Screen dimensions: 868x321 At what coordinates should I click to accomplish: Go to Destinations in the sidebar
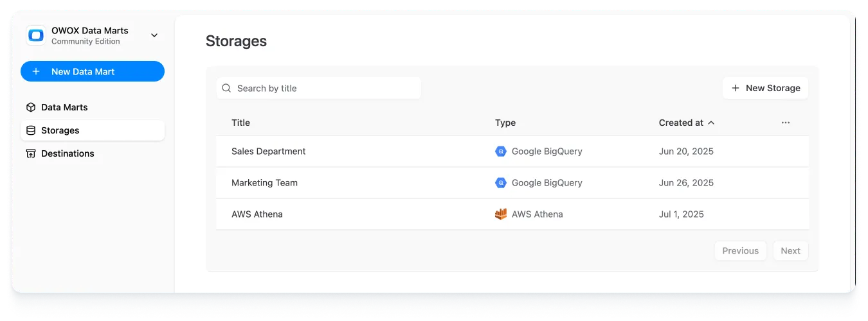(x=68, y=153)
